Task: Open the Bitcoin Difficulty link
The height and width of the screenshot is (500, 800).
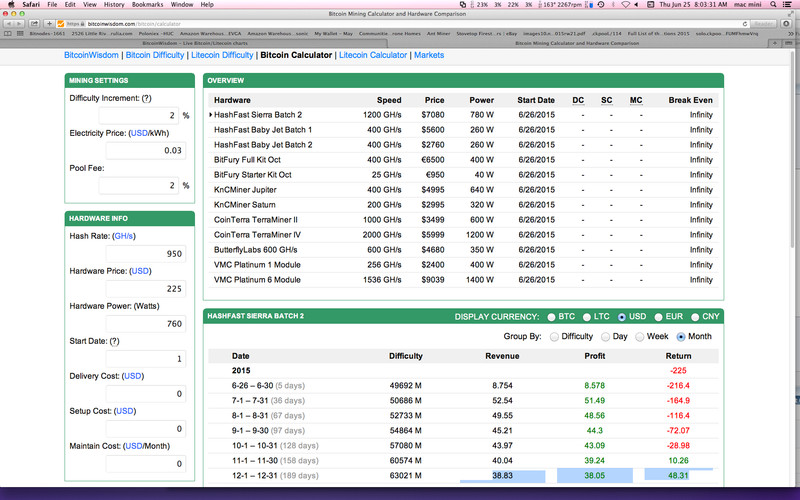Action: 155,55
